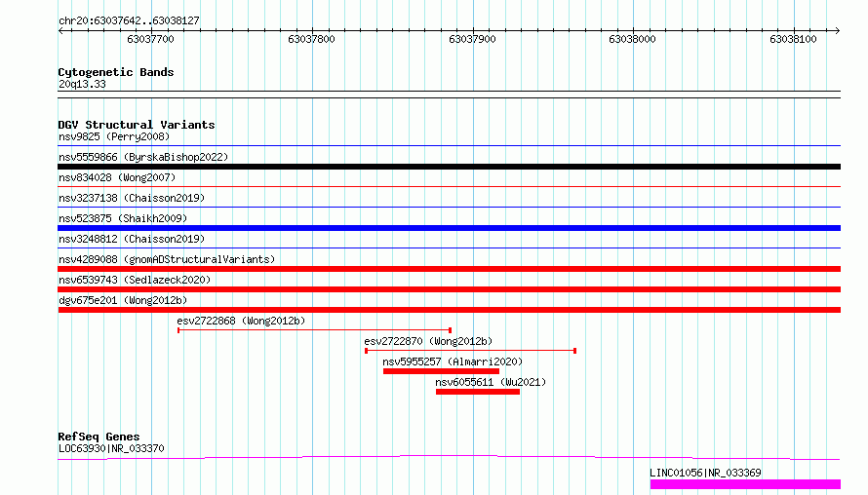Viewport: 868px width, 495px height.
Task: Open variant nsv3248812 (Chaisson2019) label
Action: point(132,239)
